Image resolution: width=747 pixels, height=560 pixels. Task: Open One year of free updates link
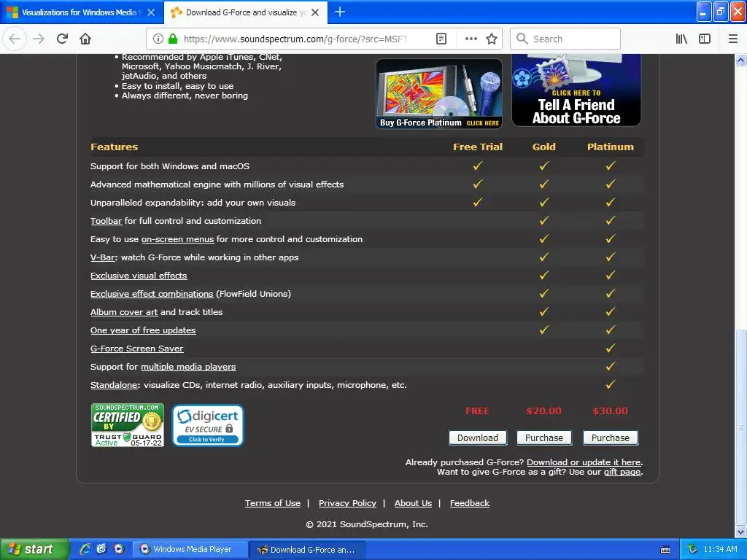click(x=143, y=330)
